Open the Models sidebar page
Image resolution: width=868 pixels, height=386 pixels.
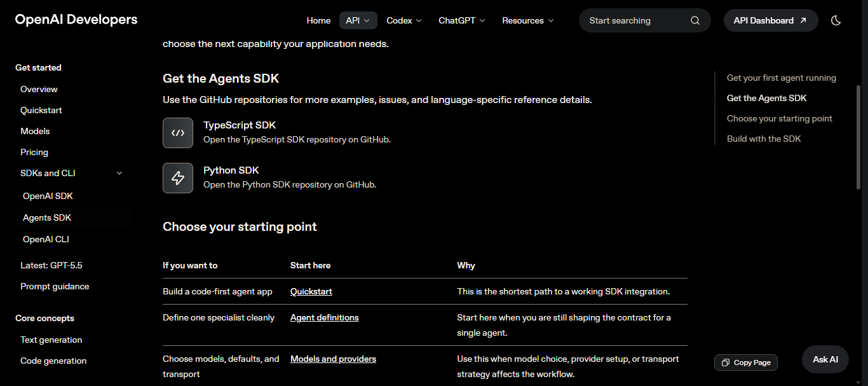[x=35, y=131]
